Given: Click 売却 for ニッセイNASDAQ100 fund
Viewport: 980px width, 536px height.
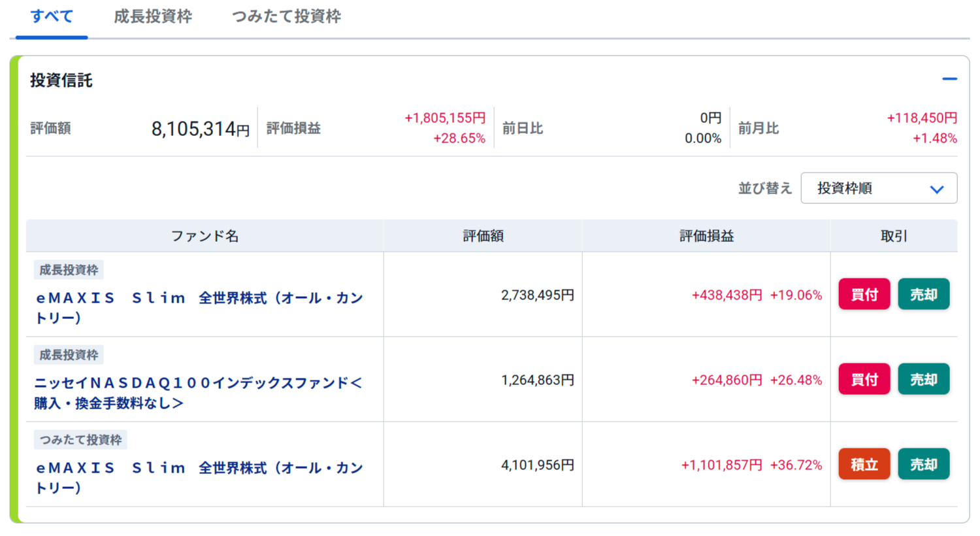Looking at the screenshot, I should tap(924, 379).
